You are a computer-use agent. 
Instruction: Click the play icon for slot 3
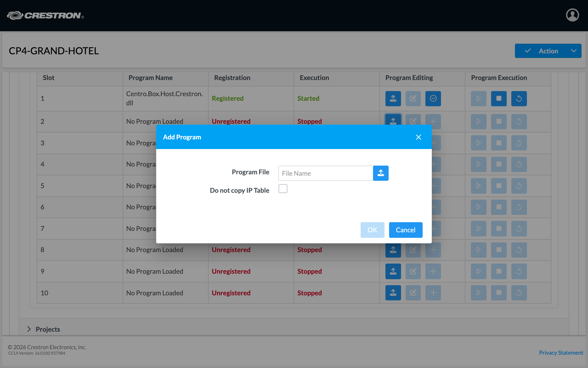(x=478, y=143)
